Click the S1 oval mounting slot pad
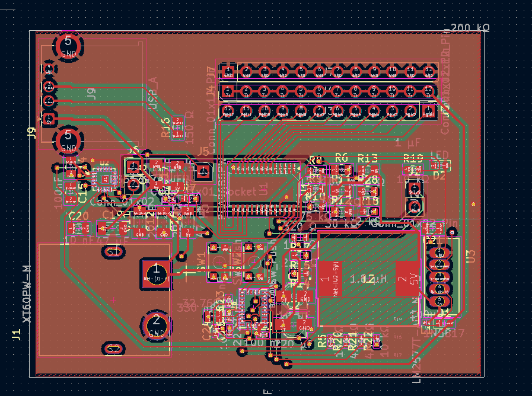Screen dimensions: 532x396 coord(114,252)
